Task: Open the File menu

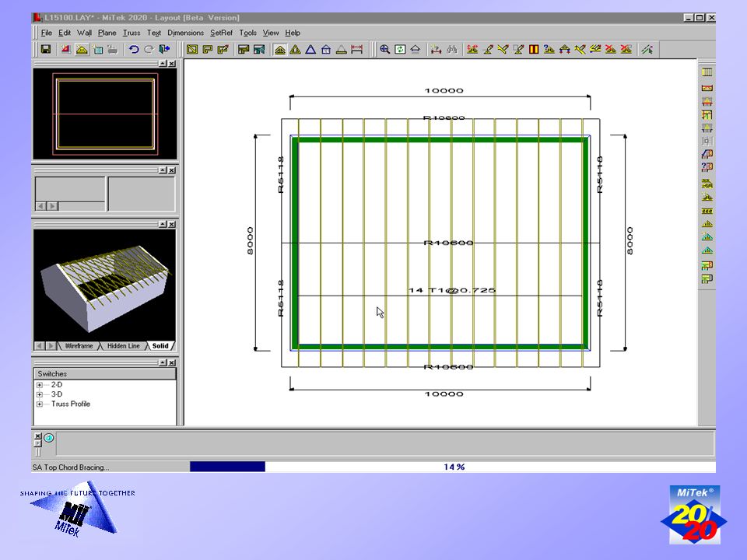Action: [x=47, y=33]
